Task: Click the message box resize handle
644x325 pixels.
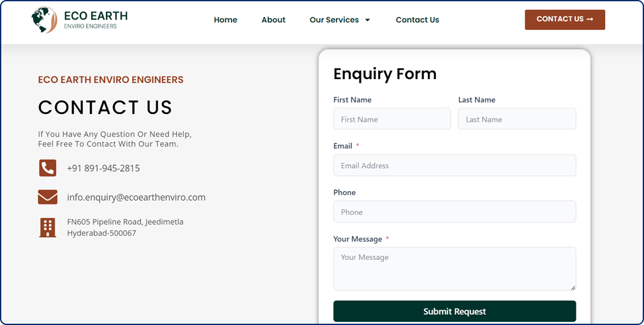Action: coord(573,287)
